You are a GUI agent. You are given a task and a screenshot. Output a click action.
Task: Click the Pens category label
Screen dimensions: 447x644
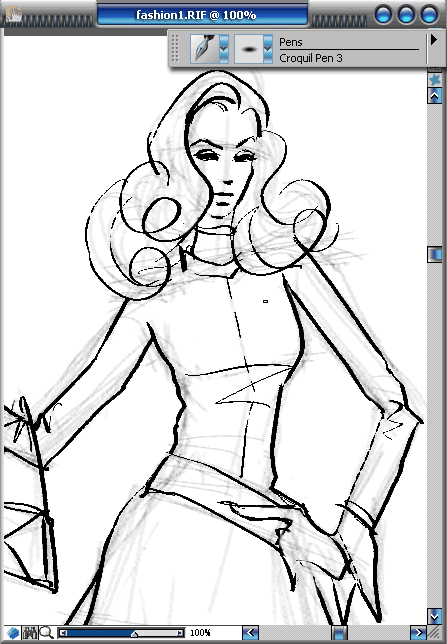[x=290, y=42]
